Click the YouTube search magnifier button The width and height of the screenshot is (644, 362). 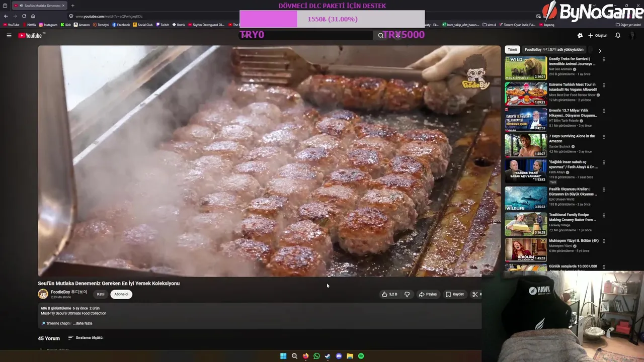pyautogui.click(x=381, y=35)
